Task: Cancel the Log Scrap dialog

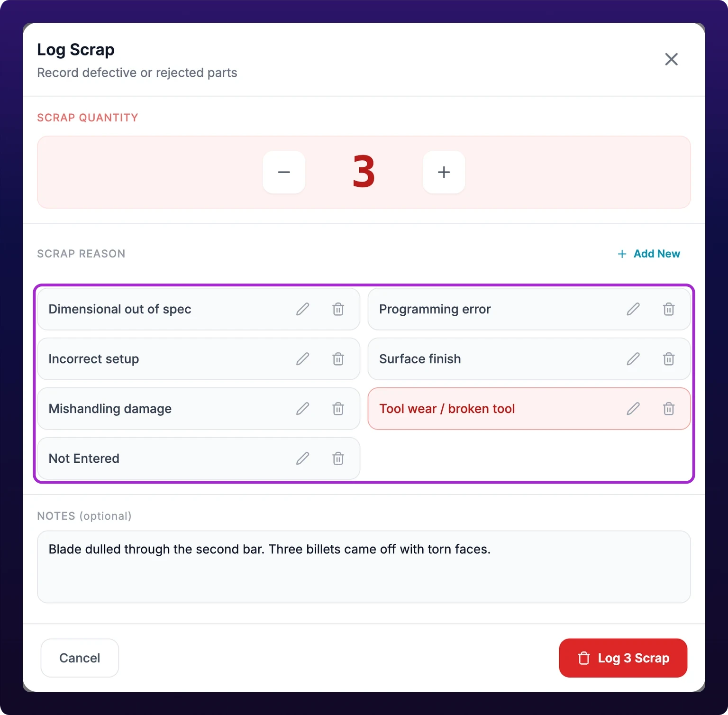Action: [80, 658]
